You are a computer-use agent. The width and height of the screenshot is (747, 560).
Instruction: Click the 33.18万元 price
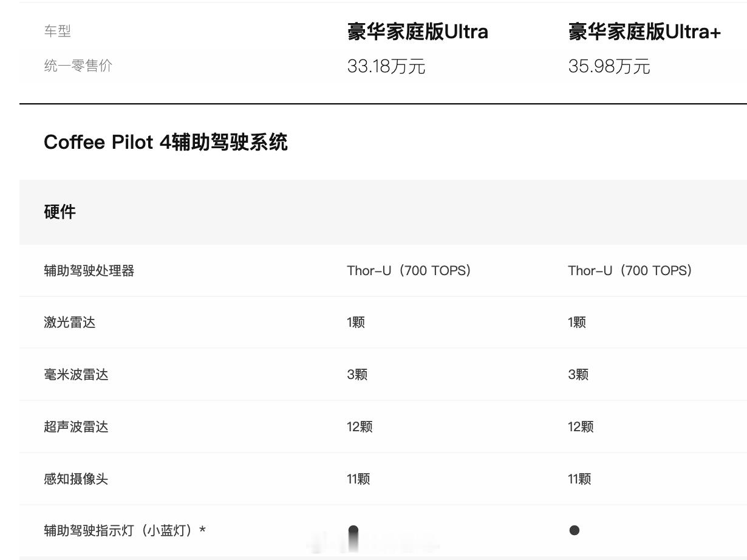[386, 66]
